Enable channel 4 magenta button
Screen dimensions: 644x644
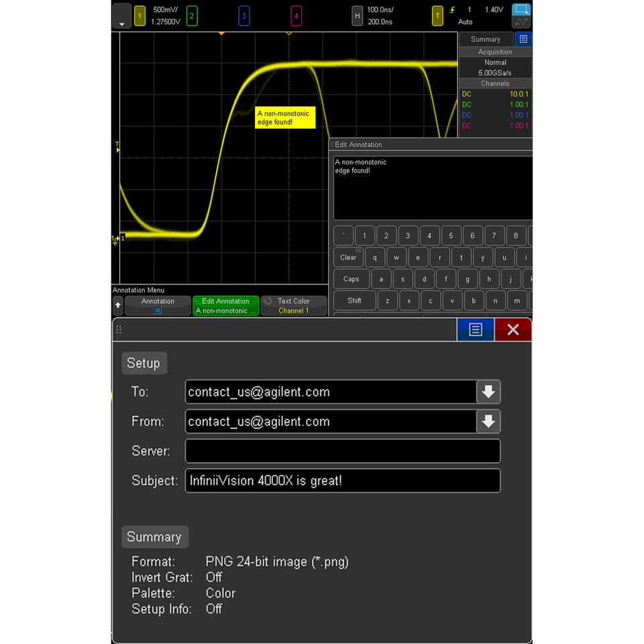[296, 16]
